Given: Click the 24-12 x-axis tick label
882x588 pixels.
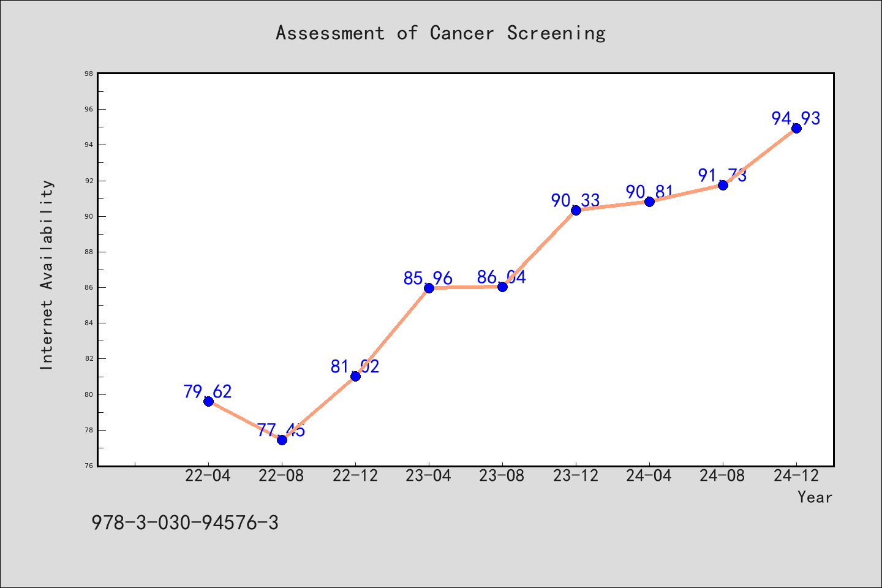Looking at the screenshot, I should click(796, 475).
